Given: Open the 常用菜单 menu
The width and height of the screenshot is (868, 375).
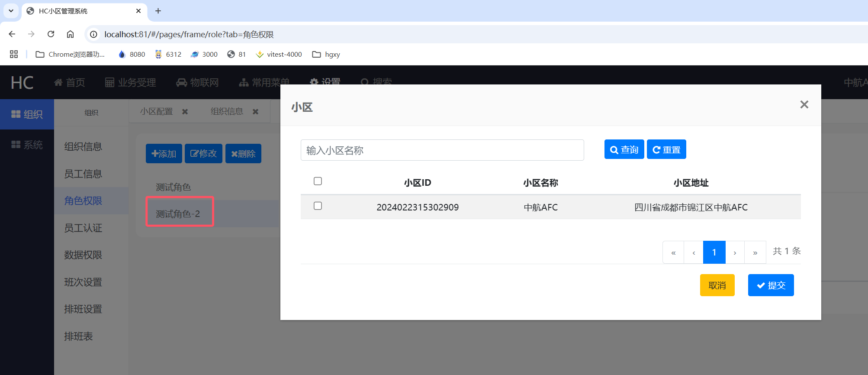Looking at the screenshot, I should 264,82.
